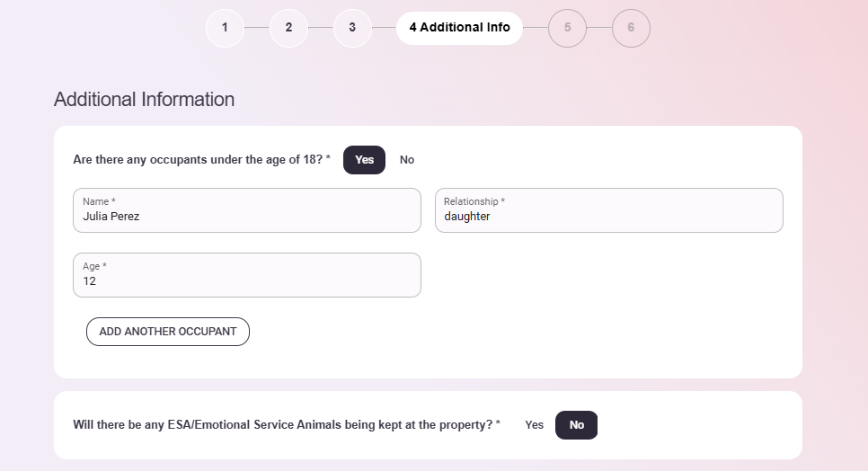Select Yes for occupants under 18
868x471 pixels.
(x=364, y=160)
